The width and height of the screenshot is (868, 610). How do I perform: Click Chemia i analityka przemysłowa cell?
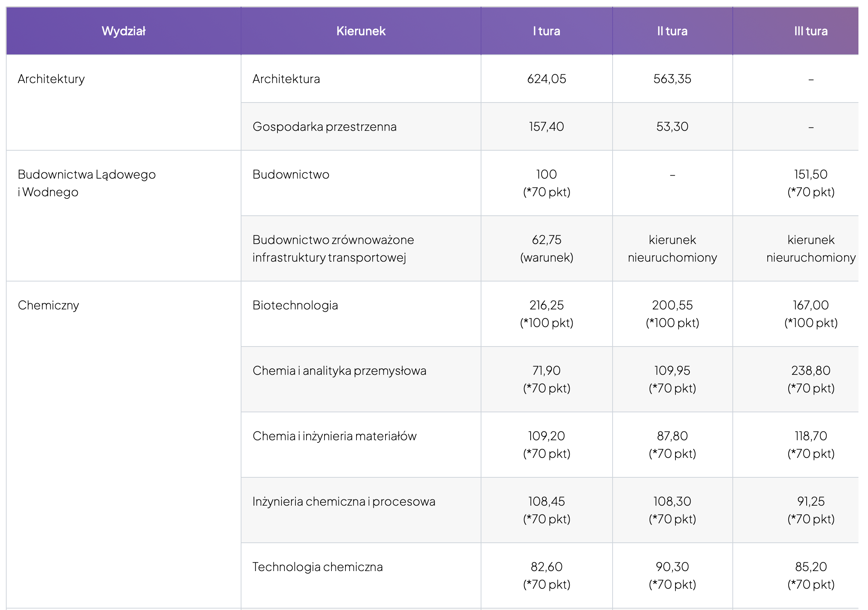pos(339,371)
